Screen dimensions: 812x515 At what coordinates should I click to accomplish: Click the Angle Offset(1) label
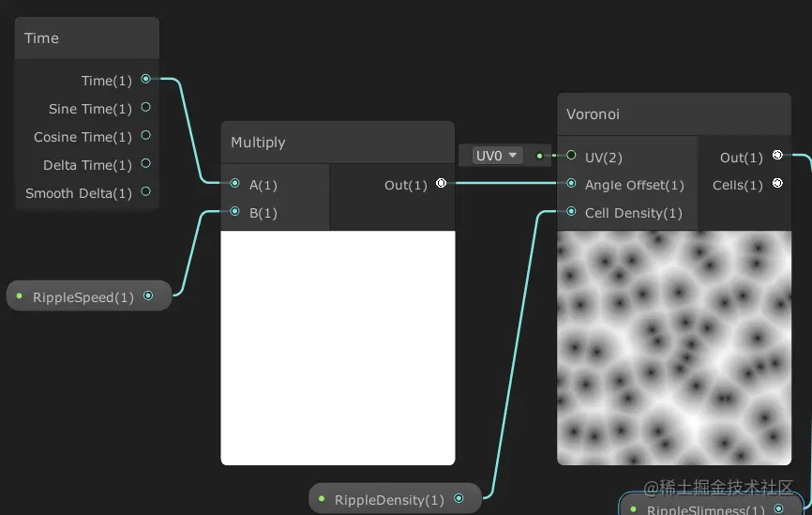(x=635, y=185)
